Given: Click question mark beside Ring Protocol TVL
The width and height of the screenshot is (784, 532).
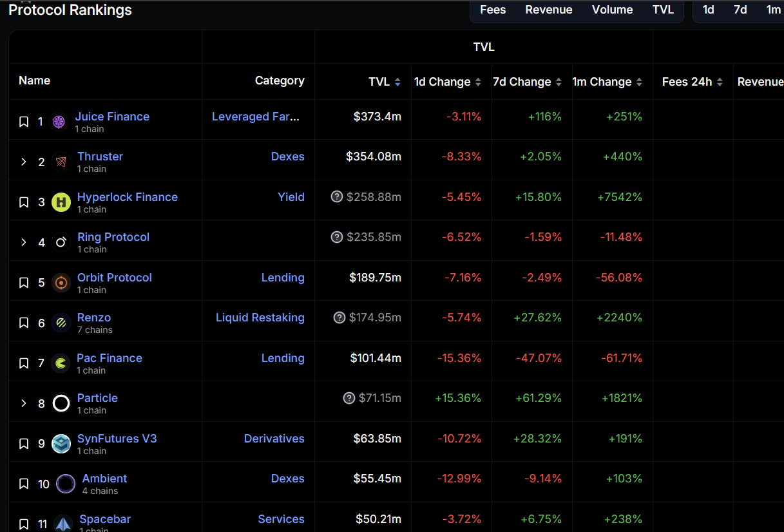Looking at the screenshot, I should pyautogui.click(x=336, y=237).
